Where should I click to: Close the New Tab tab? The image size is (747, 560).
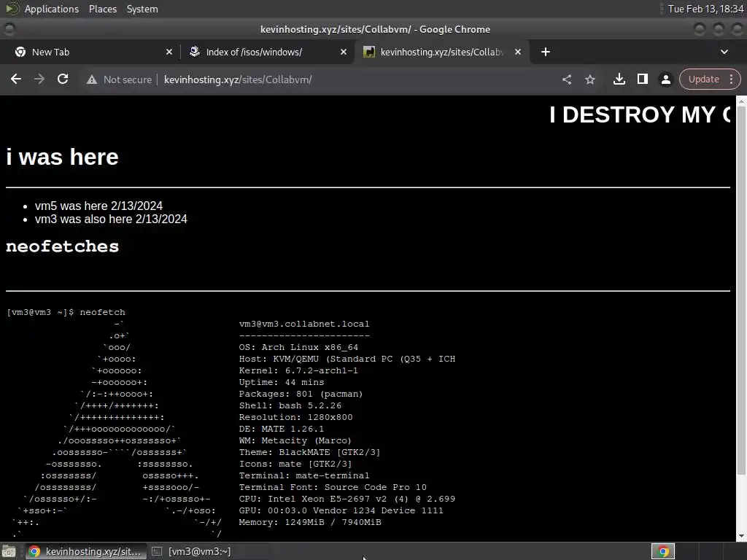169,52
